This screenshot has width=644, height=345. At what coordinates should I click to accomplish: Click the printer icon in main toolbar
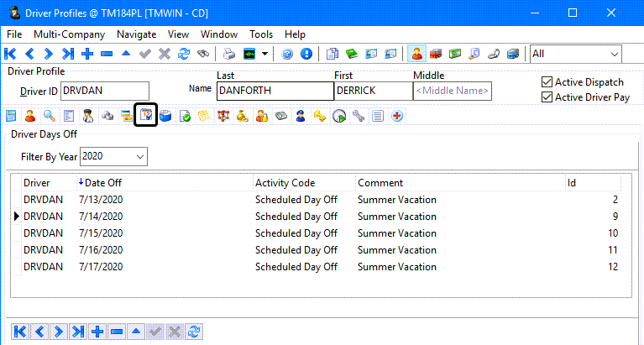228,54
